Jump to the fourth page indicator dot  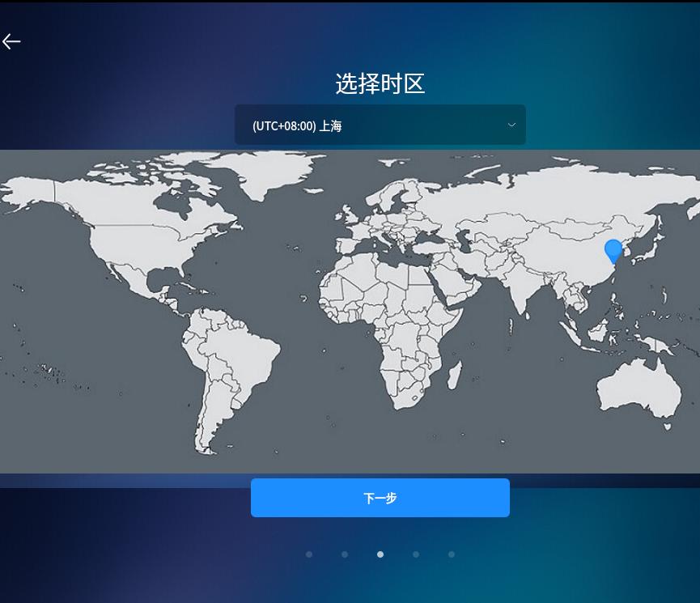pos(416,554)
